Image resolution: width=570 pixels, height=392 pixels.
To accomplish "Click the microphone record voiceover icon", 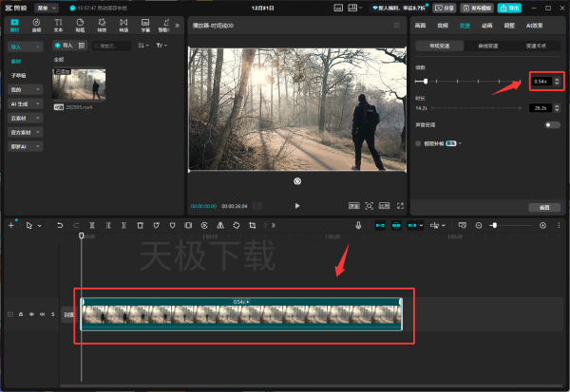I will pos(358,226).
